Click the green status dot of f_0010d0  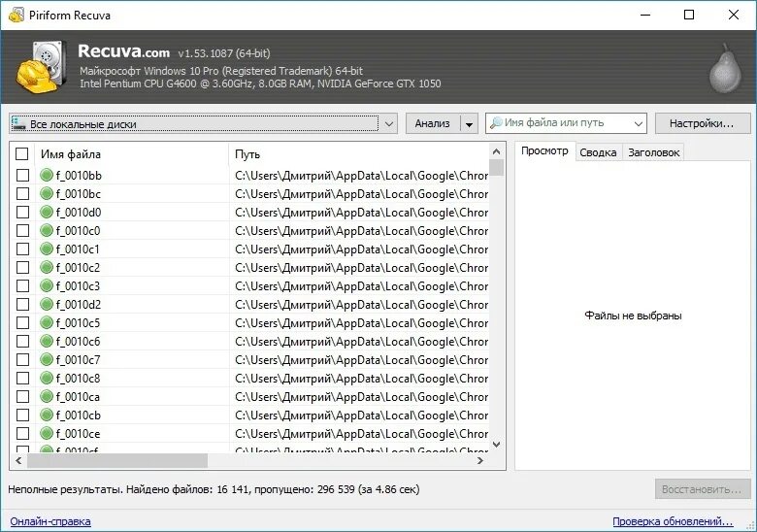click(x=47, y=212)
